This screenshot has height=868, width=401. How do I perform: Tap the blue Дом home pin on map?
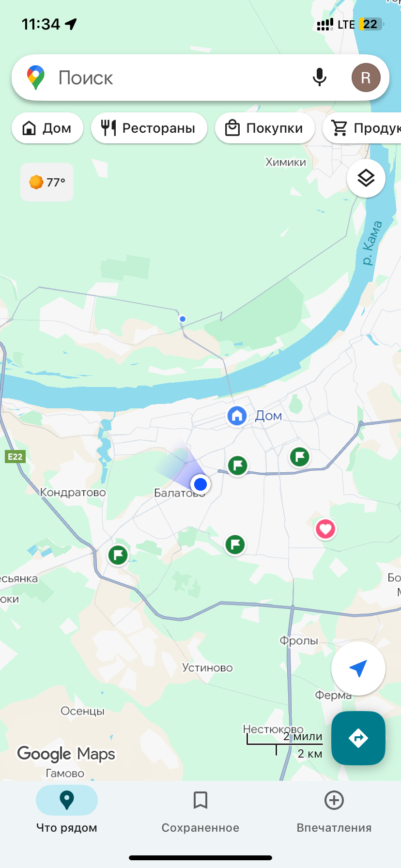(237, 416)
